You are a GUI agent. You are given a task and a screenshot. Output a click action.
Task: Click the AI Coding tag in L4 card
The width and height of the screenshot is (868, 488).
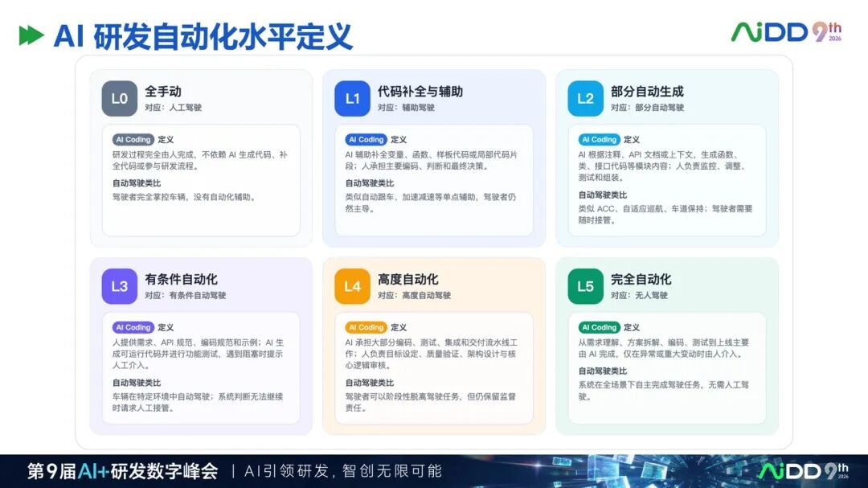pyautogui.click(x=366, y=327)
